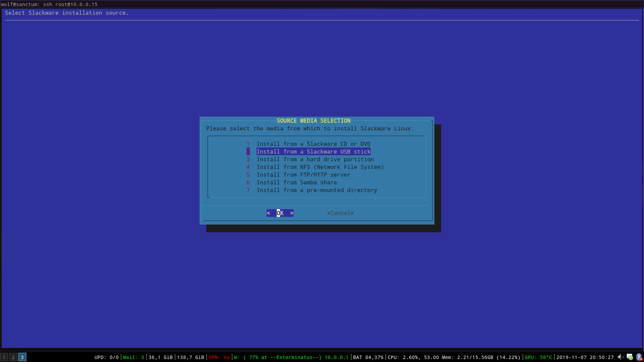Switch to workspace 2
This screenshot has width=644, height=362.
tap(13, 357)
